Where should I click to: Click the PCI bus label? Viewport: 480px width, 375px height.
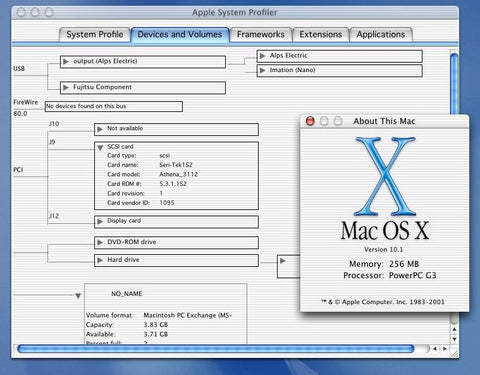pyautogui.click(x=18, y=170)
